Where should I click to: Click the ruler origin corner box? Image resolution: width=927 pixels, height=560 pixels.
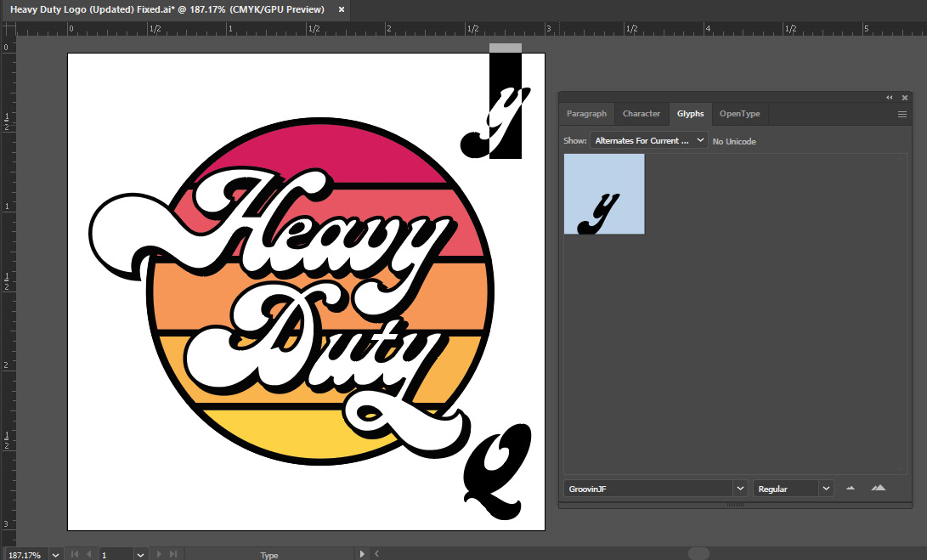8,29
